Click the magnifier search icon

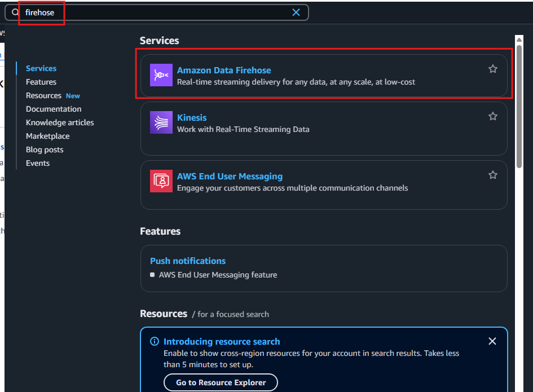[x=15, y=12]
